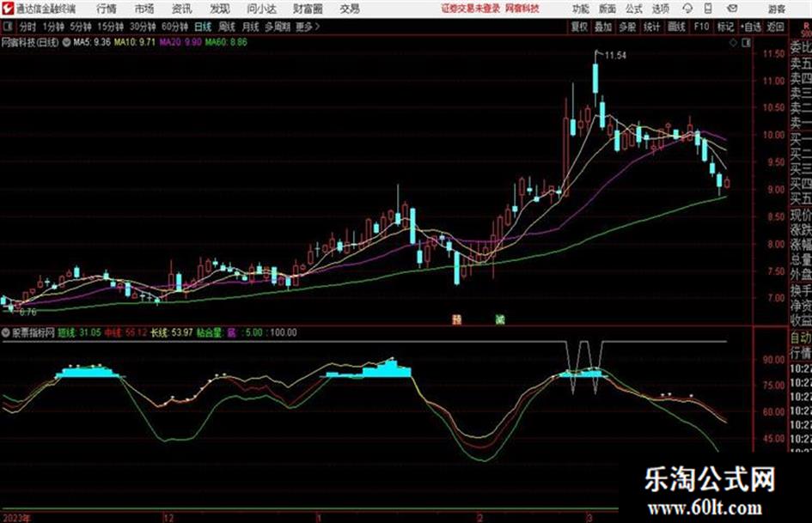
Task: Open the envelope messages icon
Action: pos(732,9)
